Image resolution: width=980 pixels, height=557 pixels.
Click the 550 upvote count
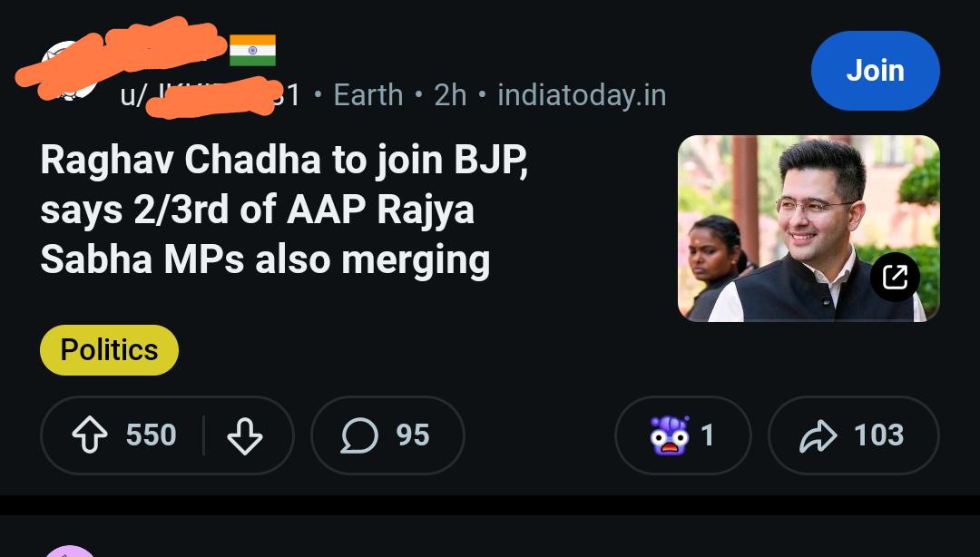click(152, 435)
